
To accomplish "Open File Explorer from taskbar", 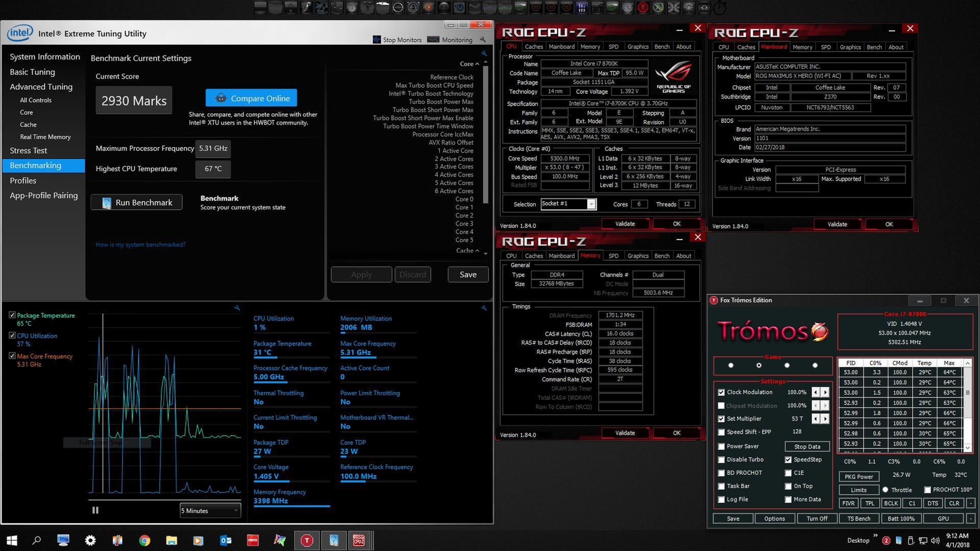I will click(171, 540).
